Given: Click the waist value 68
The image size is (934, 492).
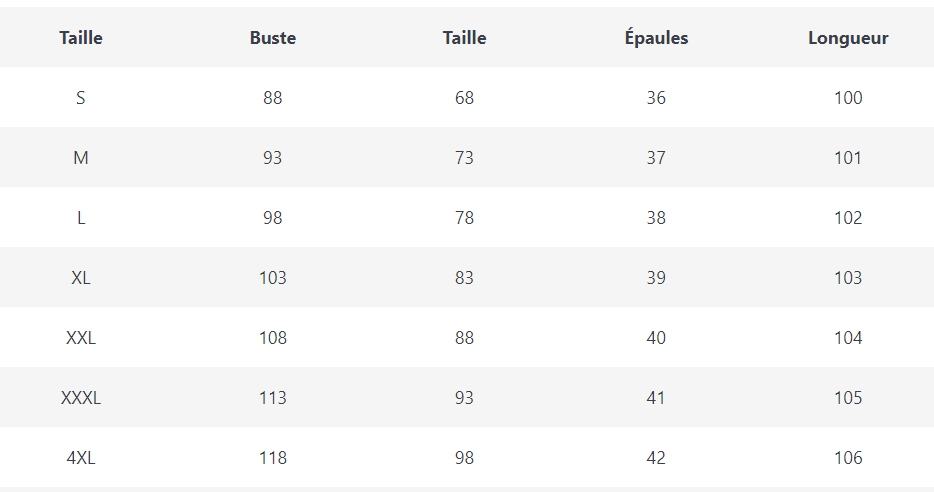Looking at the screenshot, I should (464, 98).
